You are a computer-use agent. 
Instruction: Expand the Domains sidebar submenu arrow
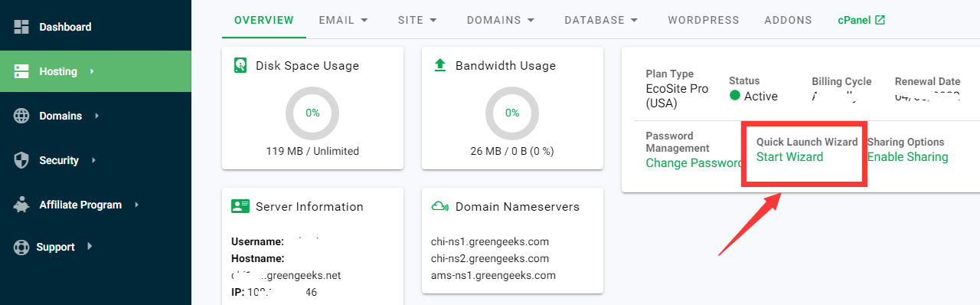(x=96, y=116)
